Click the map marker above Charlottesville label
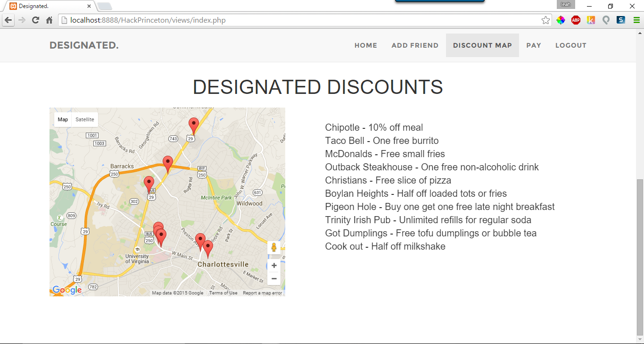Viewport: 644px width, 344px height. (207, 249)
